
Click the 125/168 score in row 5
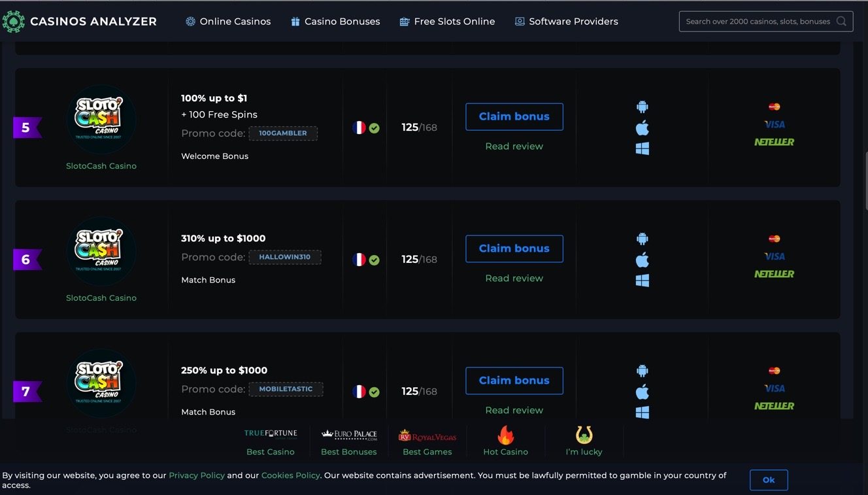pos(419,128)
